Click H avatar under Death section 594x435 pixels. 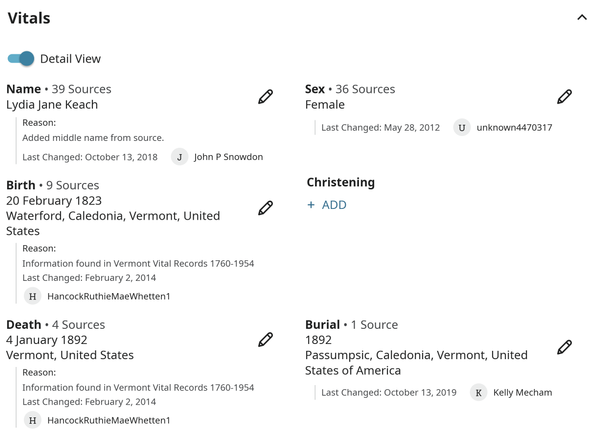pyautogui.click(x=33, y=420)
